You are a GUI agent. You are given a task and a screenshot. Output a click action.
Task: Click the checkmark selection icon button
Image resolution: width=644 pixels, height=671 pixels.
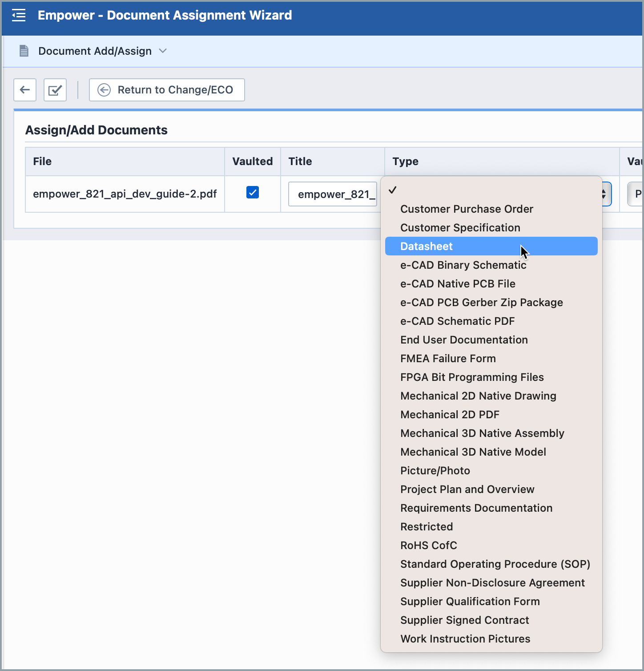pyautogui.click(x=55, y=89)
